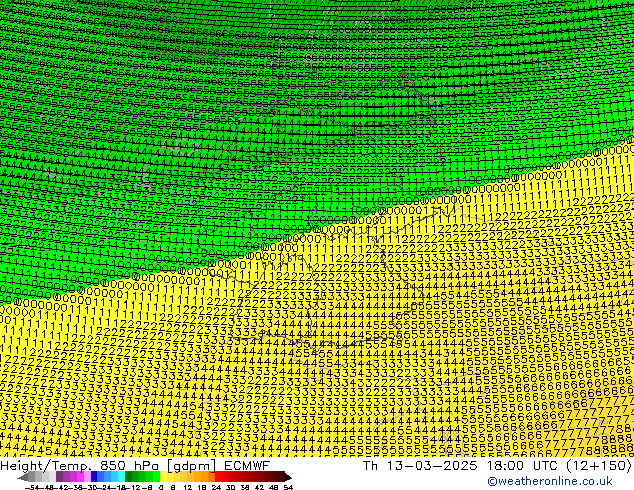Click the magenta swatch in the legend

click(x=80, y=477)
